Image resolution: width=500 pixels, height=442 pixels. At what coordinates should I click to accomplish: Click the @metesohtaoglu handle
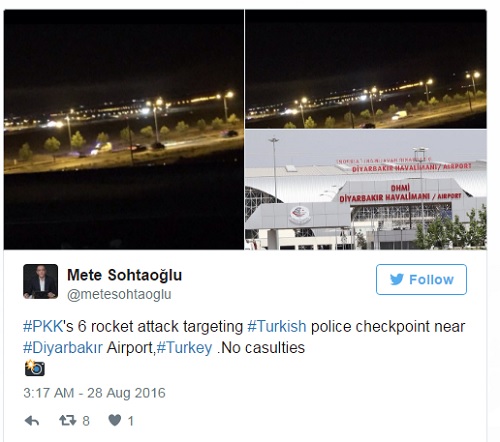click(119, 295)
